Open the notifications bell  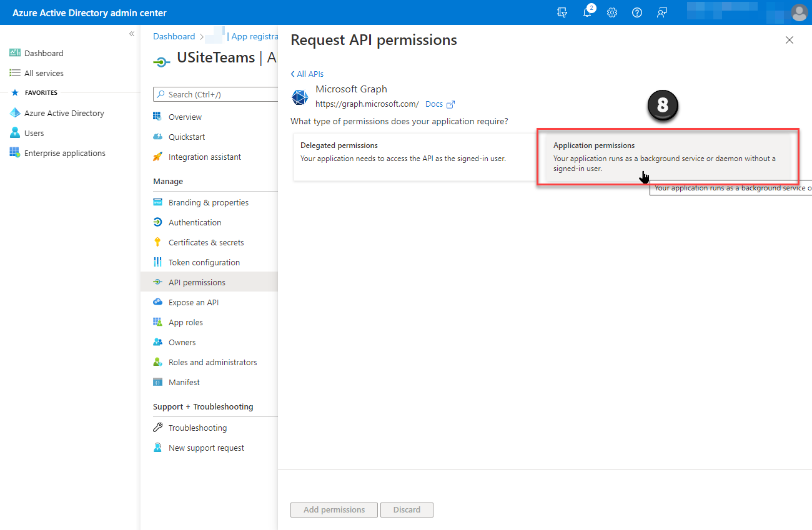[x=588, y=12]
